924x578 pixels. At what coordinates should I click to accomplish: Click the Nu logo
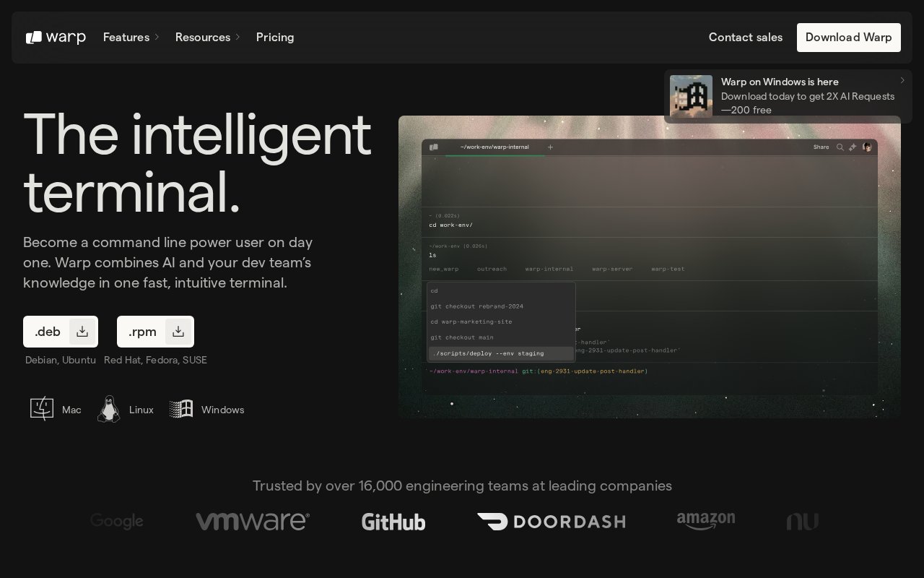tap(803, 521)
